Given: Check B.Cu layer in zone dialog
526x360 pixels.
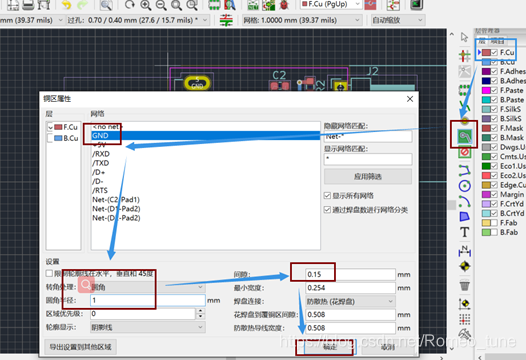Looking at the screenshot, I should 50,138.
